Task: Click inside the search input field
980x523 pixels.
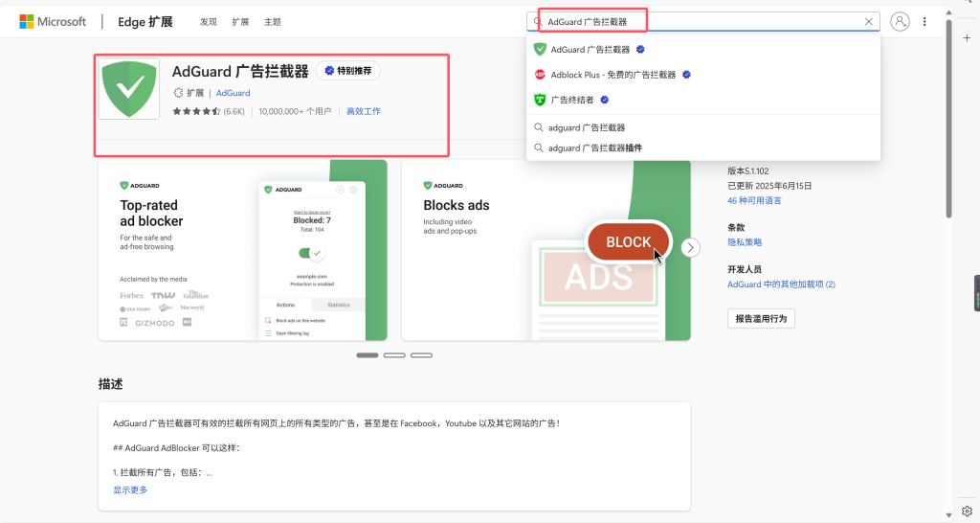Action: [703, 21]
